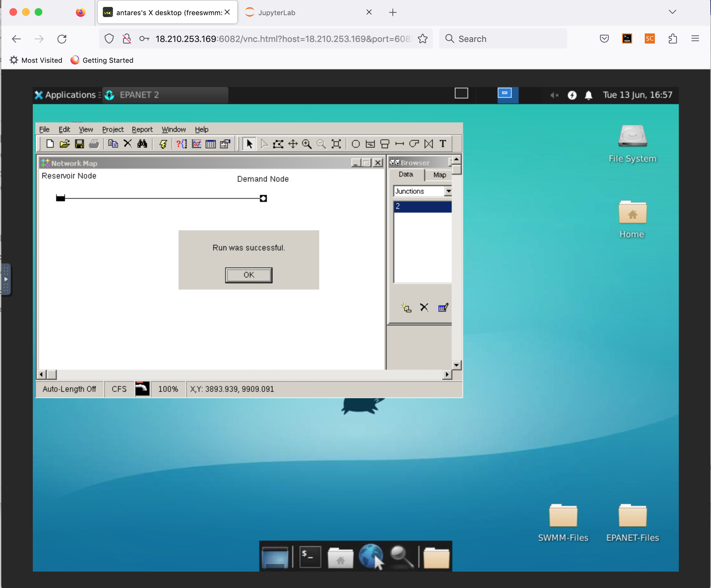Save project using the floppy disk icon
The width and height of the screenshot is (711, 588).
pos(79,144)
